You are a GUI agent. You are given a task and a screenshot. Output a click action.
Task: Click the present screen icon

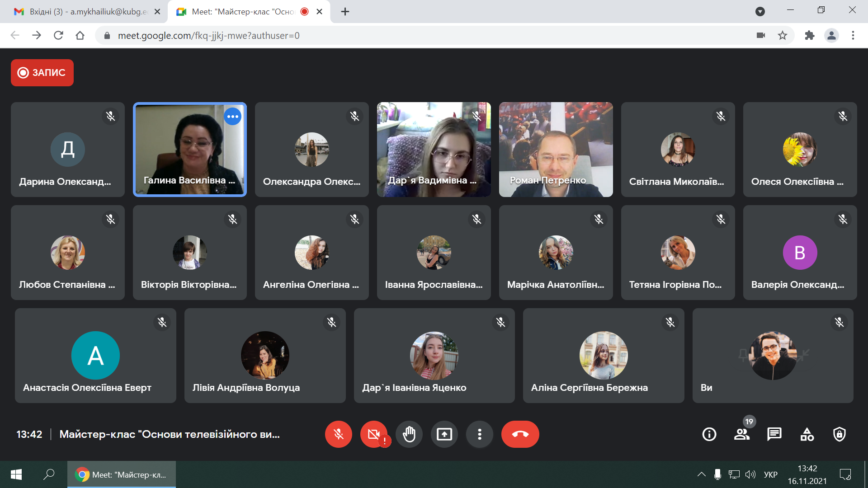click(x=444, y=434)
